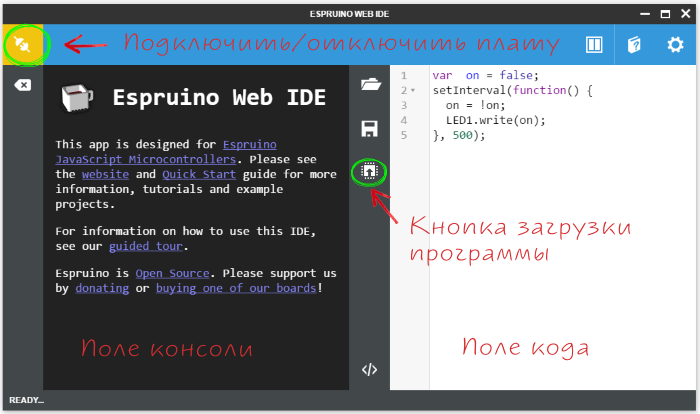Clear the console with the backspace icon
This screenshot has width=700, height=414.
click(22, 85)
